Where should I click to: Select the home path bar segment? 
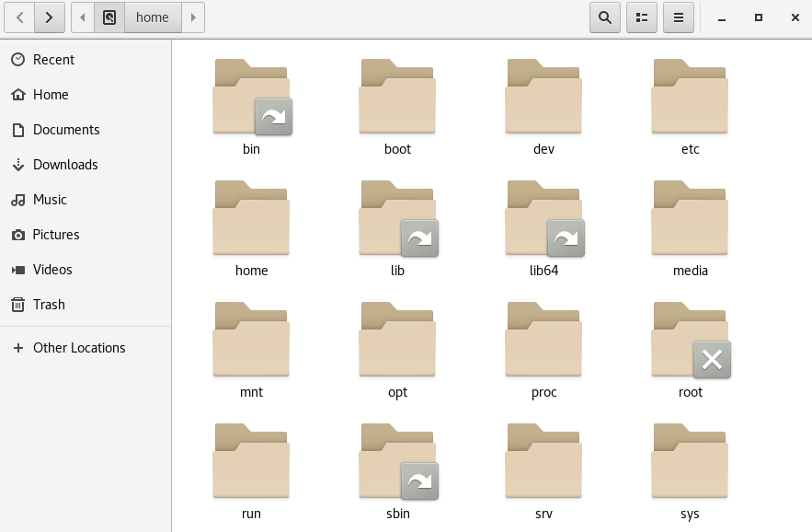pos(153,17)
